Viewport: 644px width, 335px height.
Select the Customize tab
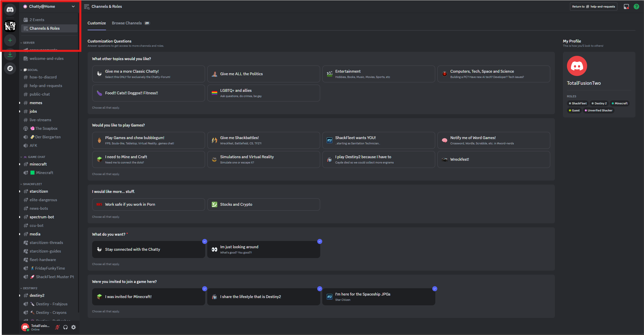pos(96,23)
